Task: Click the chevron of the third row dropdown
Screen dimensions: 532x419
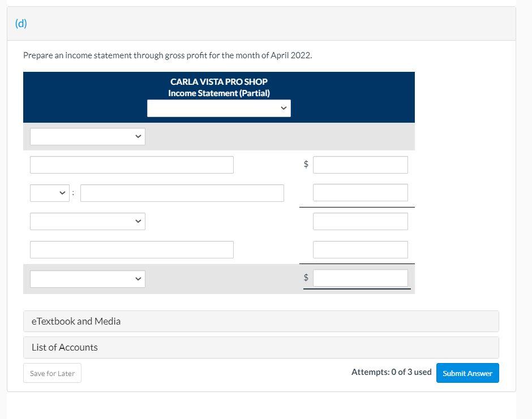Action: pos(138,221)
